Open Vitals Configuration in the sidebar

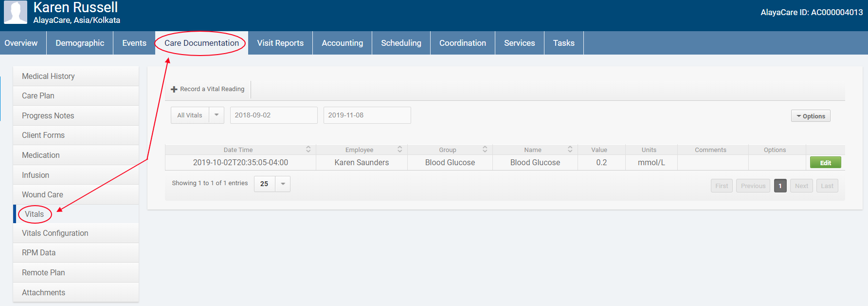coord(55,233)
